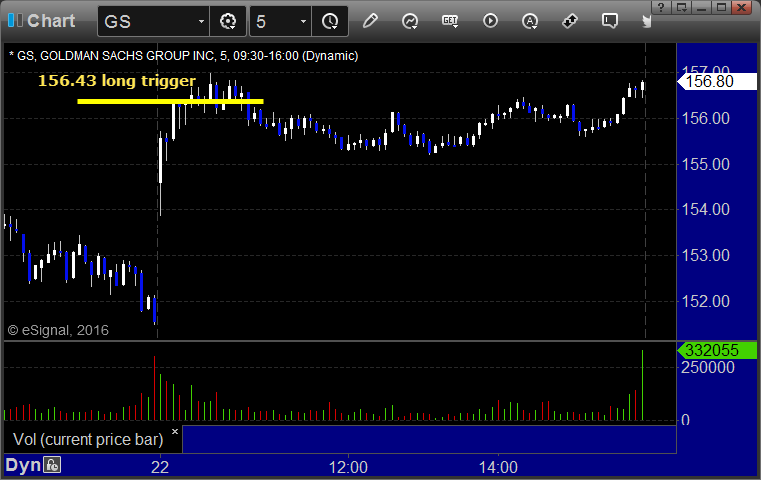Open the symbol settings gear menu
Image resolution: width=761 pixels, height=480 pixels.
pyautogui.click(x=228, y=21)
